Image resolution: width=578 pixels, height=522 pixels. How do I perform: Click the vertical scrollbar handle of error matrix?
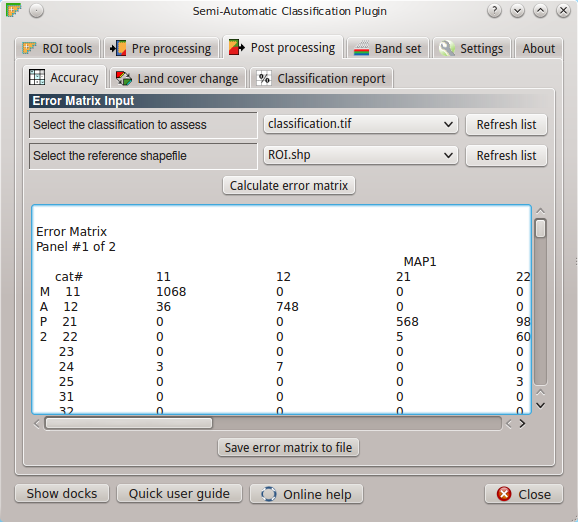[540, 228]
